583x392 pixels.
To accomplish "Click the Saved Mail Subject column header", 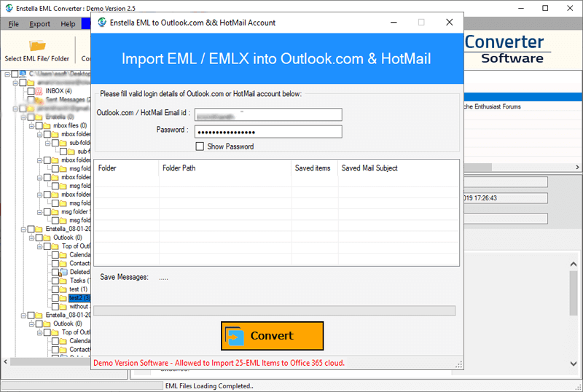I will [x=398, y=168].
